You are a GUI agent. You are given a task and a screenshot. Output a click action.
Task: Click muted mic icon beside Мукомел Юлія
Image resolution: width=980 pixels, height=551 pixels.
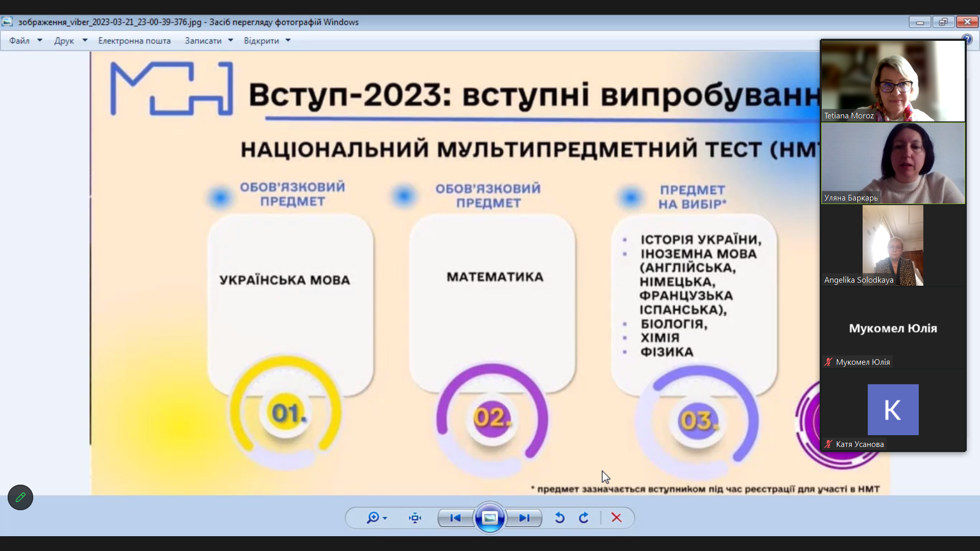tap(828, 362)
